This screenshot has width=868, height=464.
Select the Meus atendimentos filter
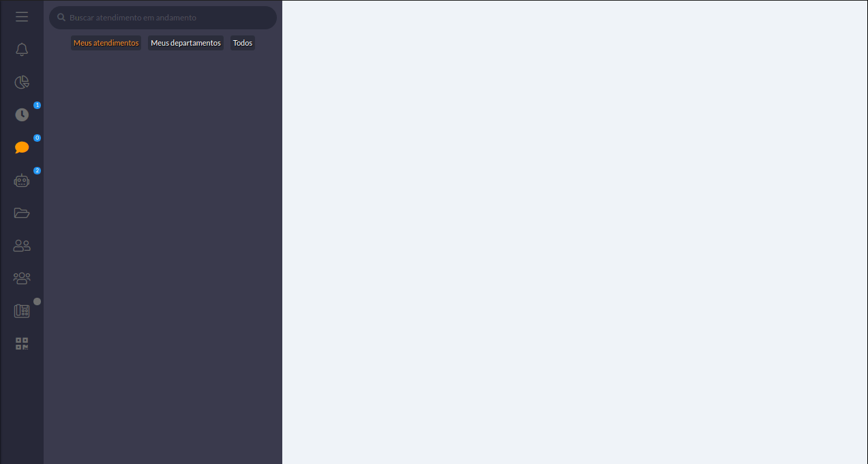tap(106, 43)
